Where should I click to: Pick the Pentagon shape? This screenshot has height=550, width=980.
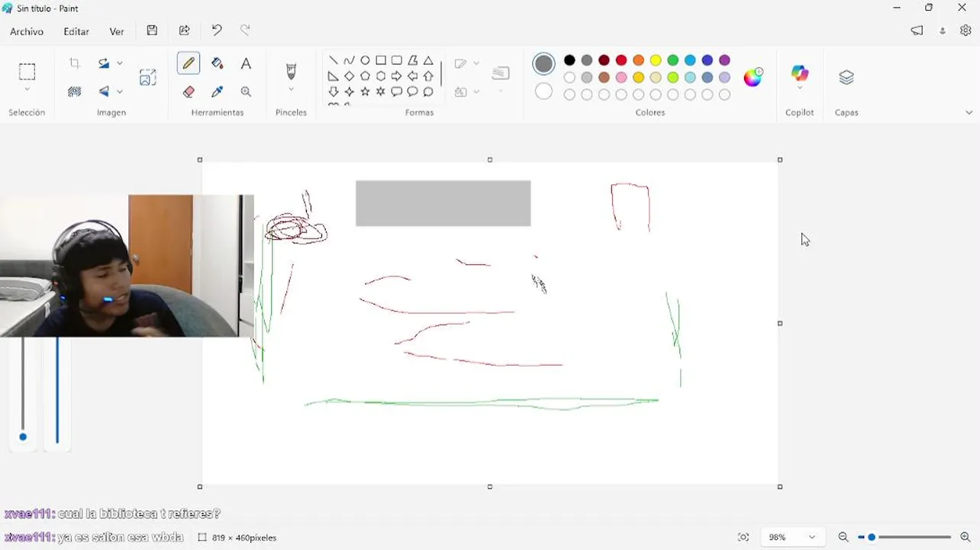(365, 76)
